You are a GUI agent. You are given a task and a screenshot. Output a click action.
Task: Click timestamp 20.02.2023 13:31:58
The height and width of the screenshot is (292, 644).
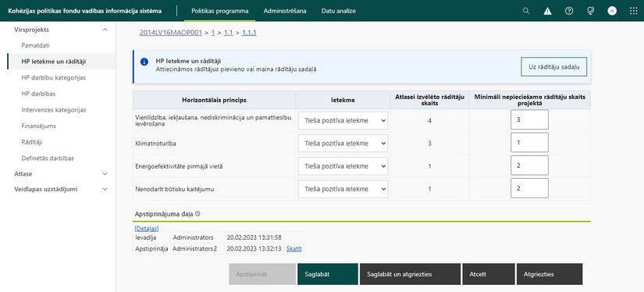coord(254,237)
